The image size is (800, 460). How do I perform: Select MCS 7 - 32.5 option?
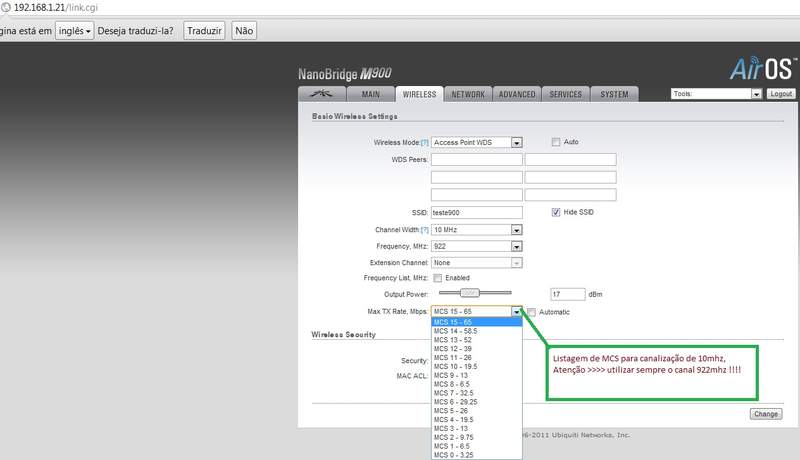[x=477, y=393]
